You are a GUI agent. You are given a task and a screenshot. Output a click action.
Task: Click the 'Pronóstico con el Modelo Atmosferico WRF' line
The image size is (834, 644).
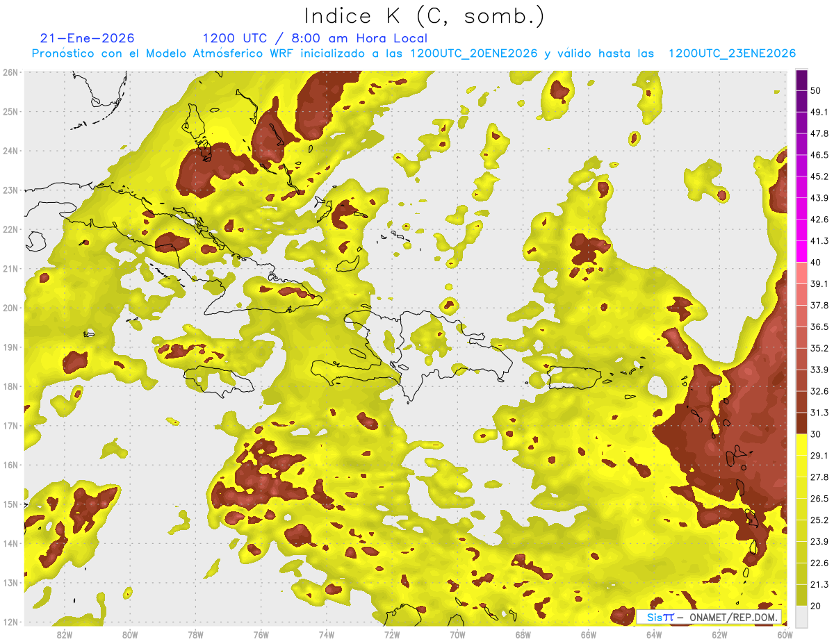tap(414, 53)
